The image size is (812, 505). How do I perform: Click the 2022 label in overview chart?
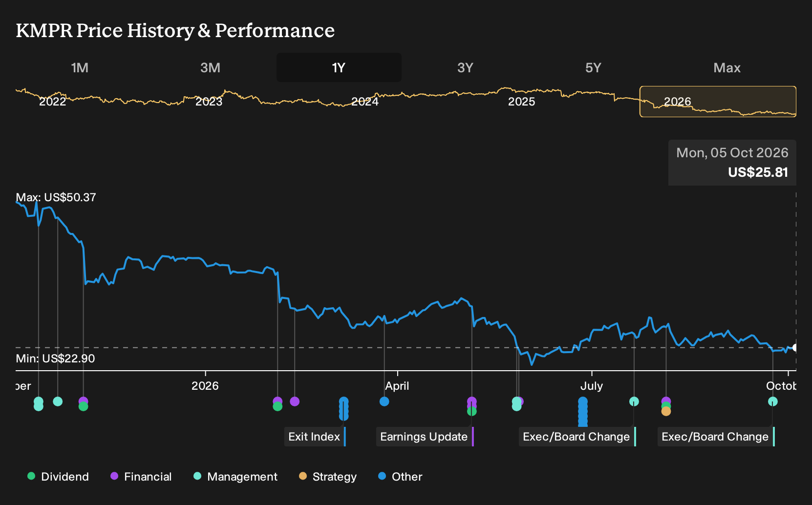[52, 102]
